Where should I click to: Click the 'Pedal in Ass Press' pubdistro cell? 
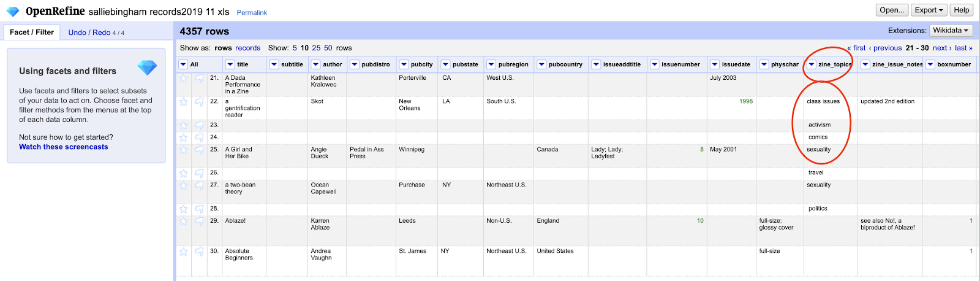367,153
